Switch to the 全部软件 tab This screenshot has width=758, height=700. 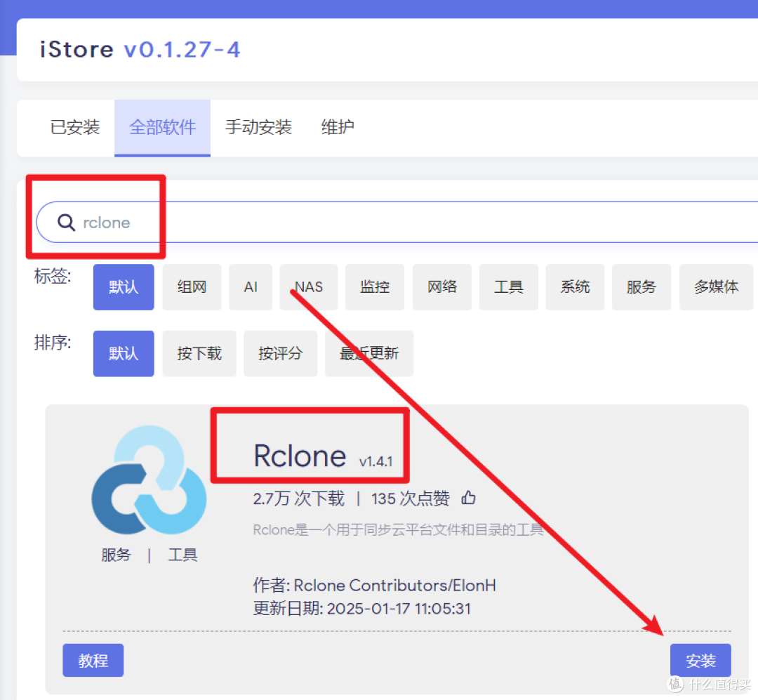[162, 127]
